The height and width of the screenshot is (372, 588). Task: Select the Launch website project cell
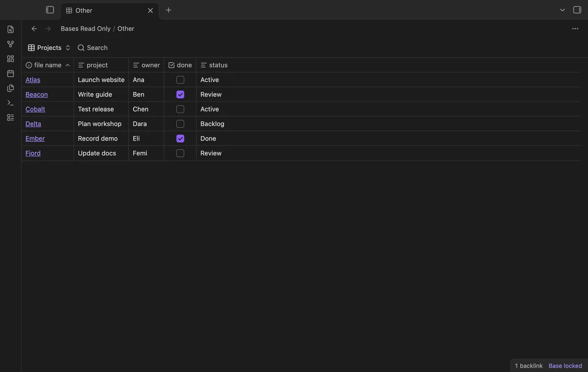(x=101, y=80)
